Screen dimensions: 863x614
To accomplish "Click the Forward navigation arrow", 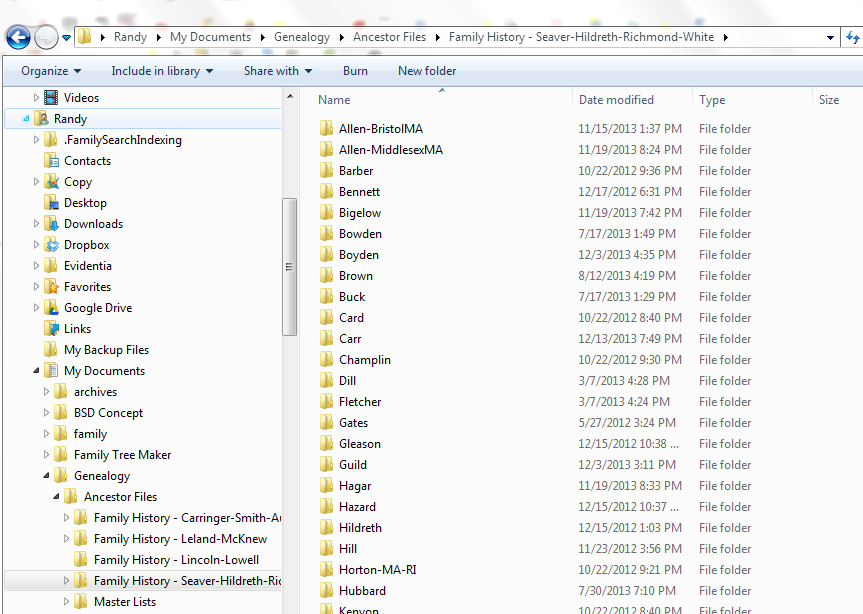I will 45,36.
